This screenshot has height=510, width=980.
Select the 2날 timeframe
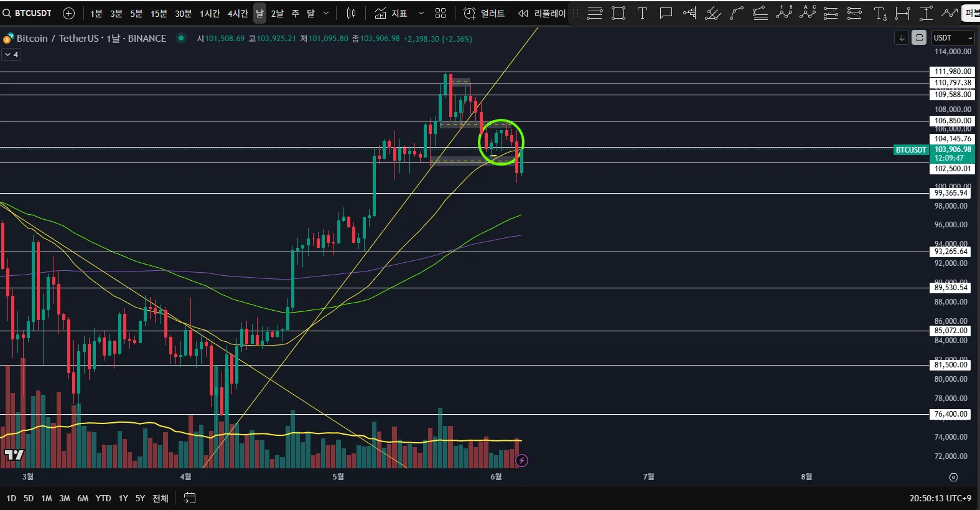[278, 13]
